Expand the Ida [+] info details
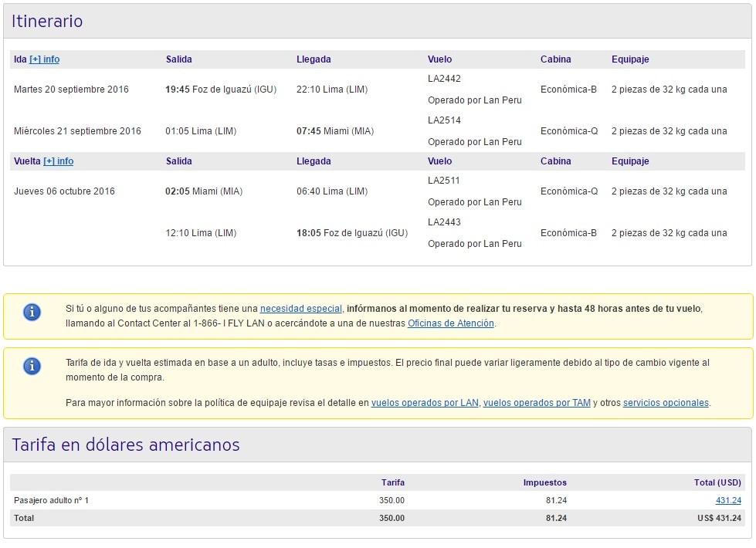This screenshot has width=756, height=548. (44, 59)
